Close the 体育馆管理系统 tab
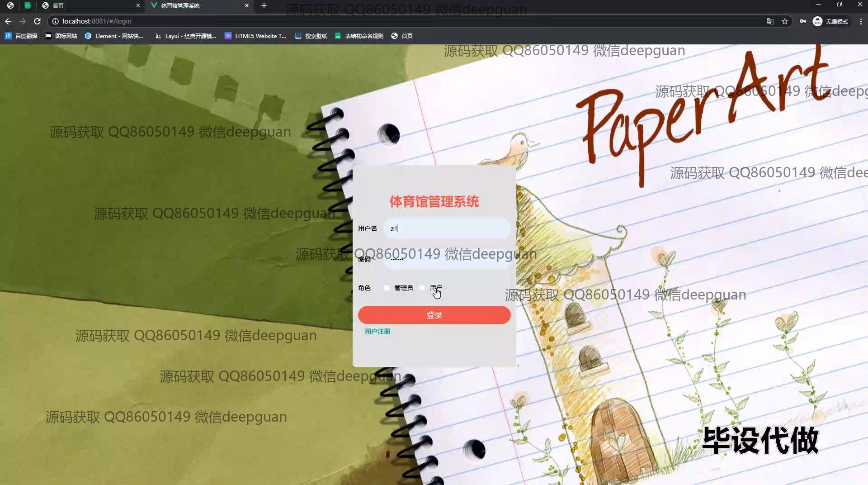The height and width of the screenshot is (485, 868). (246, 5)
